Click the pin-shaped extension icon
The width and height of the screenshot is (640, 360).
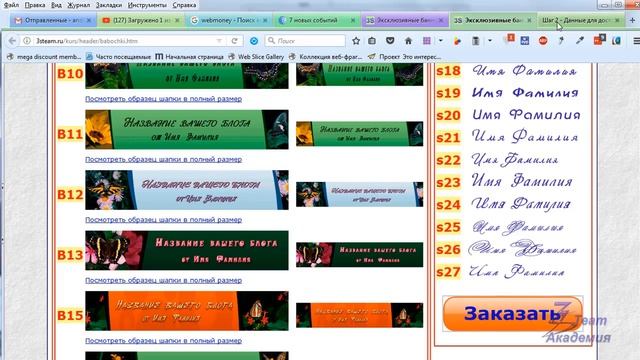click(x=561, y=40)
